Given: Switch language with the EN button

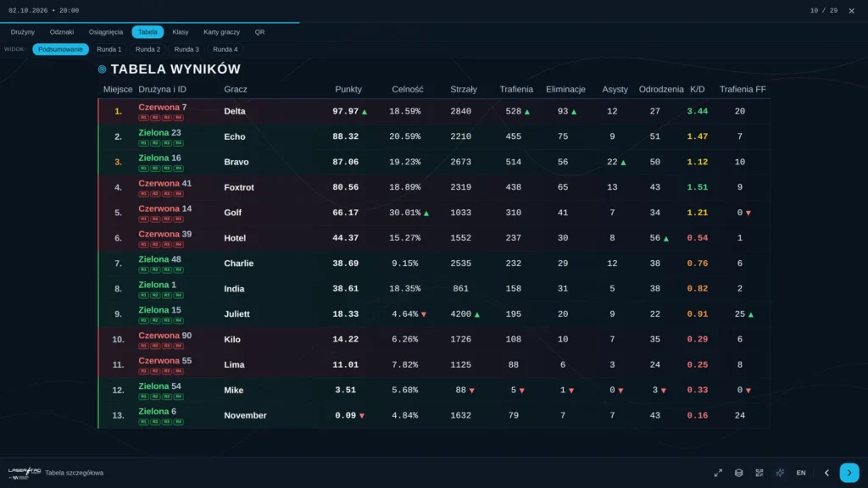Looking at the screenshot, I should tap(801, 473).
